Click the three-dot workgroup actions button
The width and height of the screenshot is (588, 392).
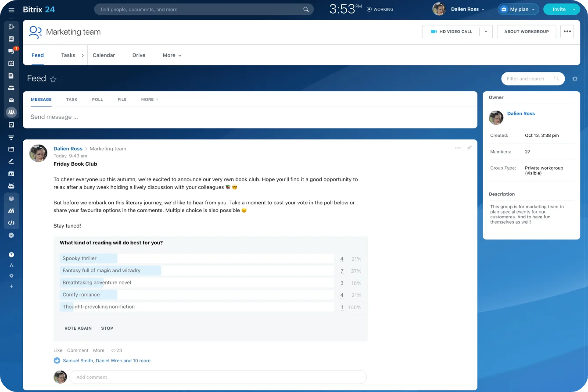(567, 32)
